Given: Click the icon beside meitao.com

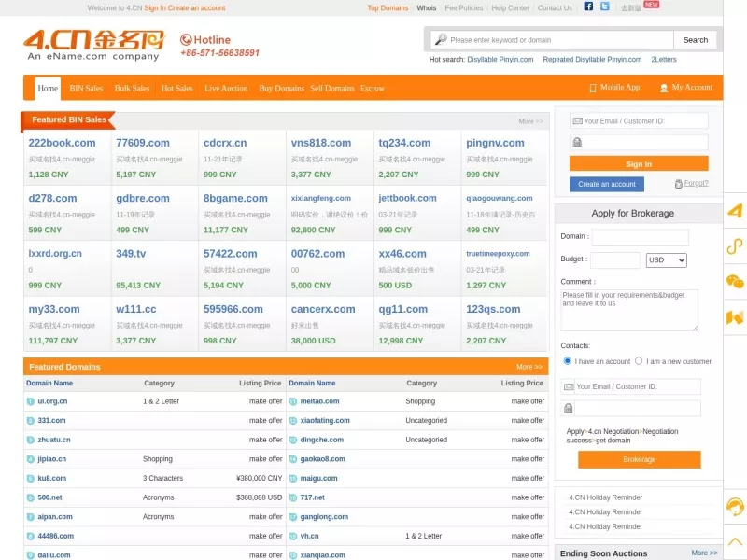Looking at the screenshot, I should tap(293, 401).
